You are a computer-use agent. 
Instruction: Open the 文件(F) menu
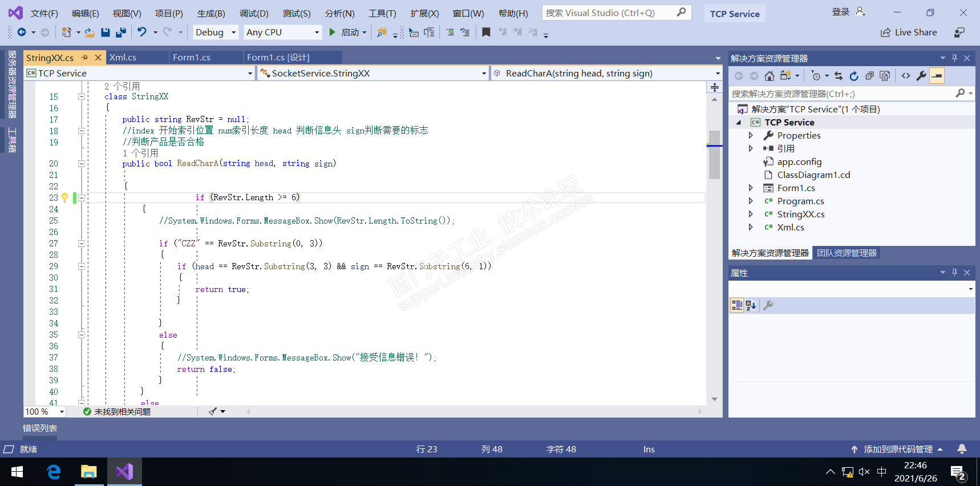pyautogui.click(x=44, y=13)
